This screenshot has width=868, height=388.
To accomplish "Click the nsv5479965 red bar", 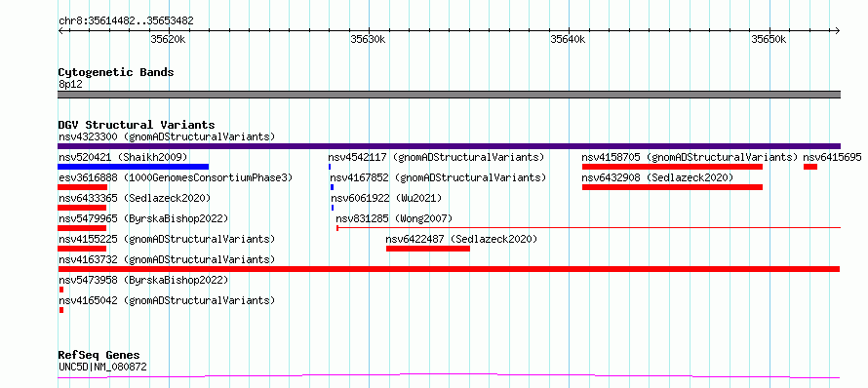I will click(82, 228).
